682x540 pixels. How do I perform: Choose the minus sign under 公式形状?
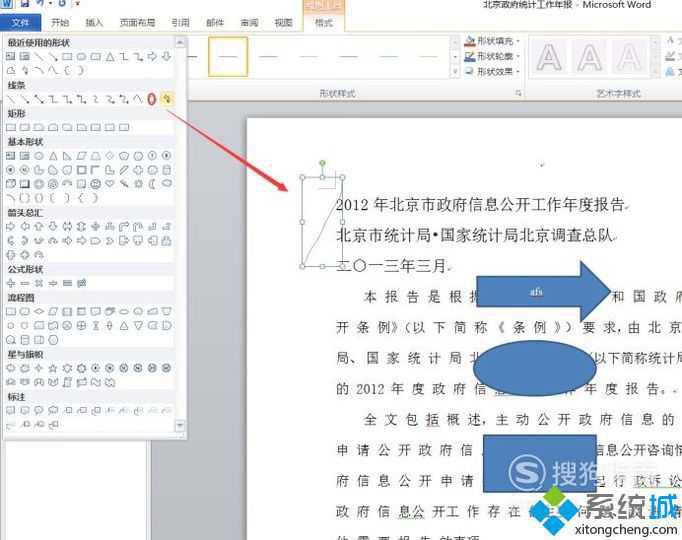pos(25,283)
